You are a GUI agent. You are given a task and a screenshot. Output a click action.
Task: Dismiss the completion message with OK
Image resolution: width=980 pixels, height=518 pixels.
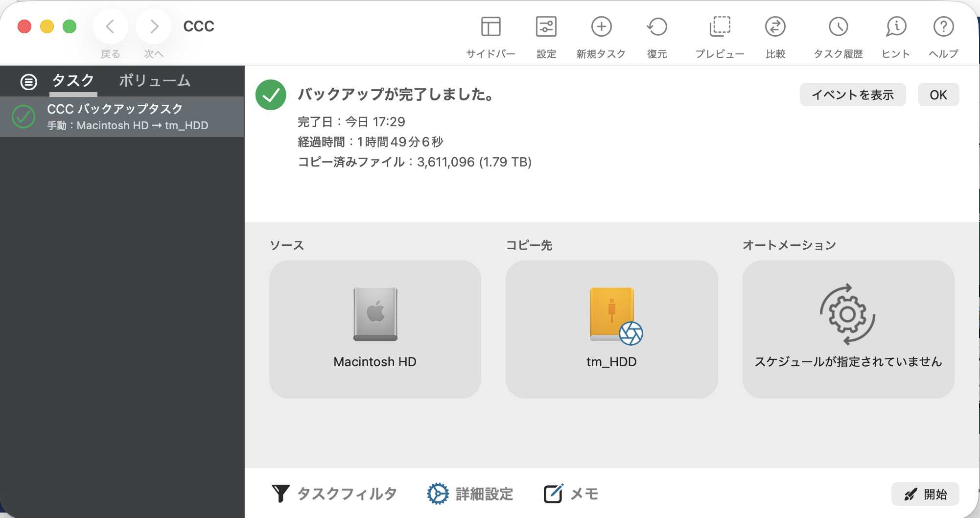[x=938, y=94]
